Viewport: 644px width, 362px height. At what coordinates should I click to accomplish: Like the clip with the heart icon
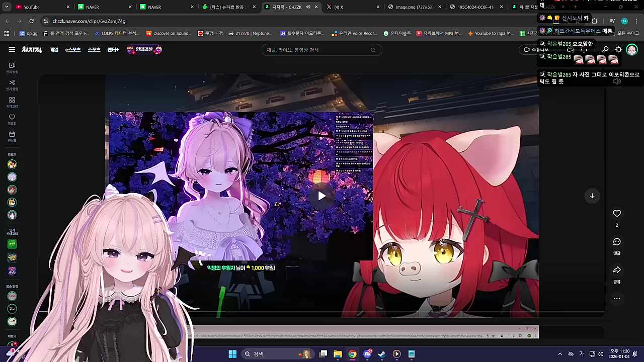617,214
